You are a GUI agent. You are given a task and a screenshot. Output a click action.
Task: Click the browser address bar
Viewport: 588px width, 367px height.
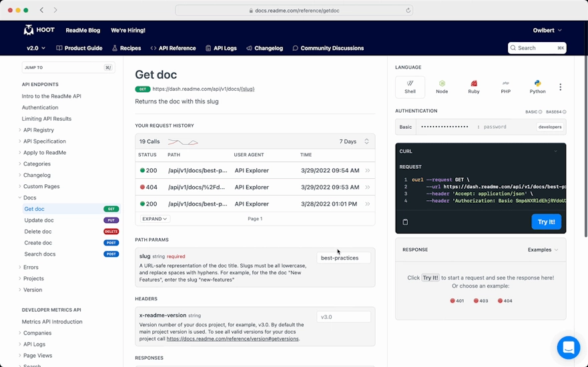point(294,11)
